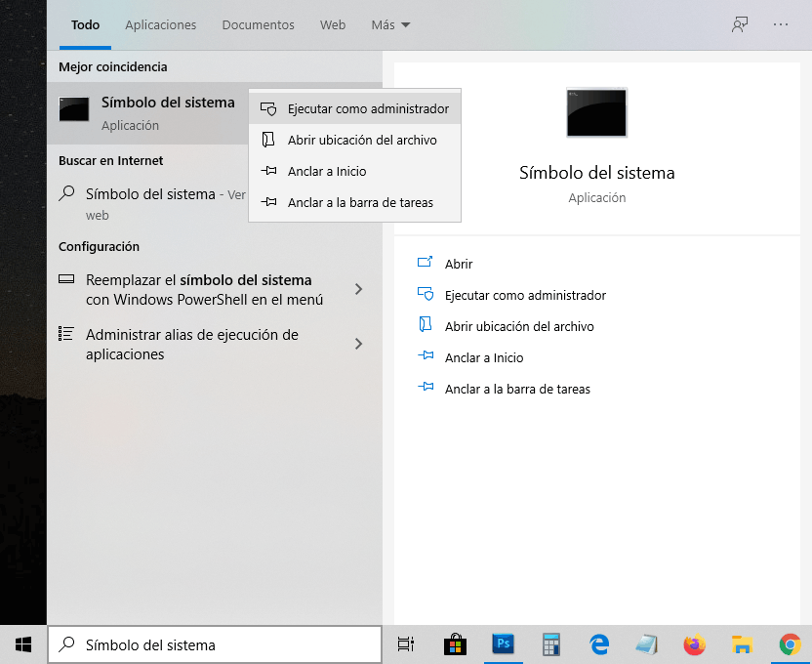Viewport: 812px width, 664px height.
Task: Launch Google Chrome from the taskbar
Action: click(x=790, y=644)
